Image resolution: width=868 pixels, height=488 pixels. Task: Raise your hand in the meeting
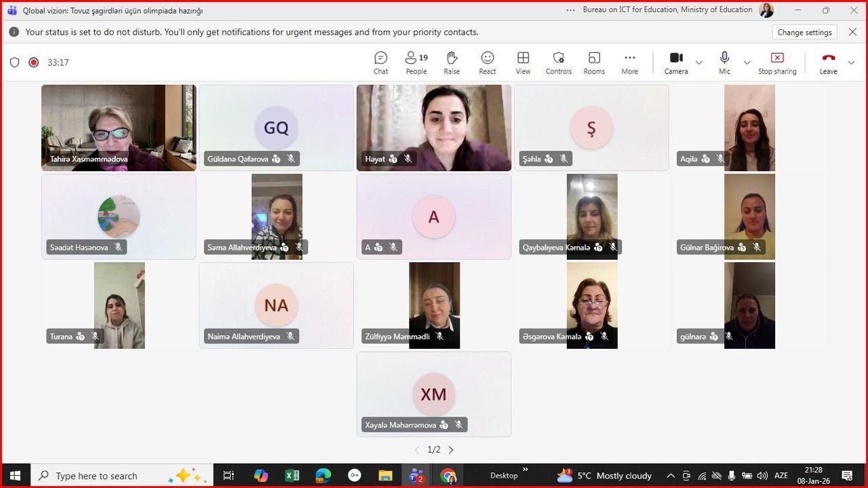(x=452, y=62)
